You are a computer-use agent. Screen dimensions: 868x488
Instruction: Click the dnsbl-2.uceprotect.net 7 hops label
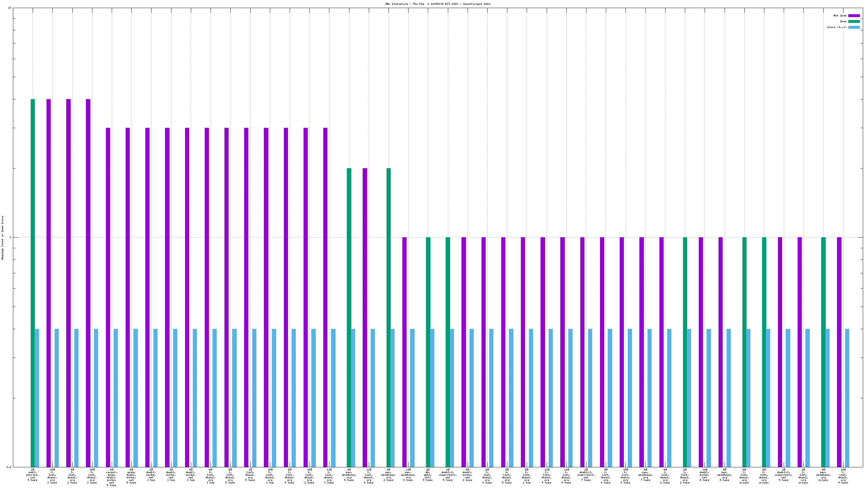[586, 474]
